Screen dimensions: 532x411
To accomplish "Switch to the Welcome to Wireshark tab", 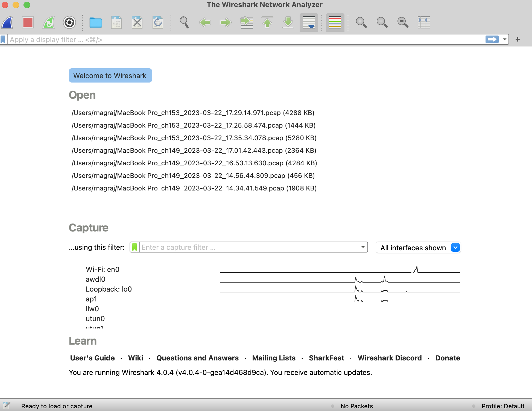I will 110,75.
